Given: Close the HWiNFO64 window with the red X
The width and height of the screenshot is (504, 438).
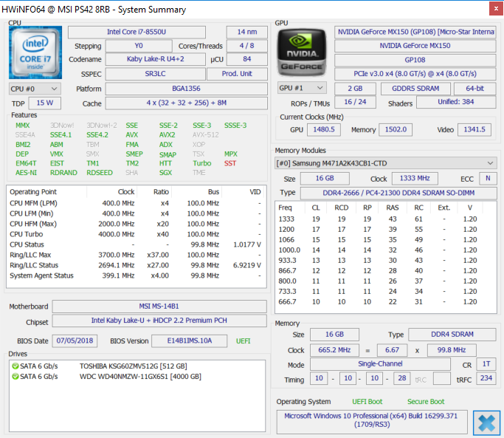Looking at the screenshot, I should point(496,9).
